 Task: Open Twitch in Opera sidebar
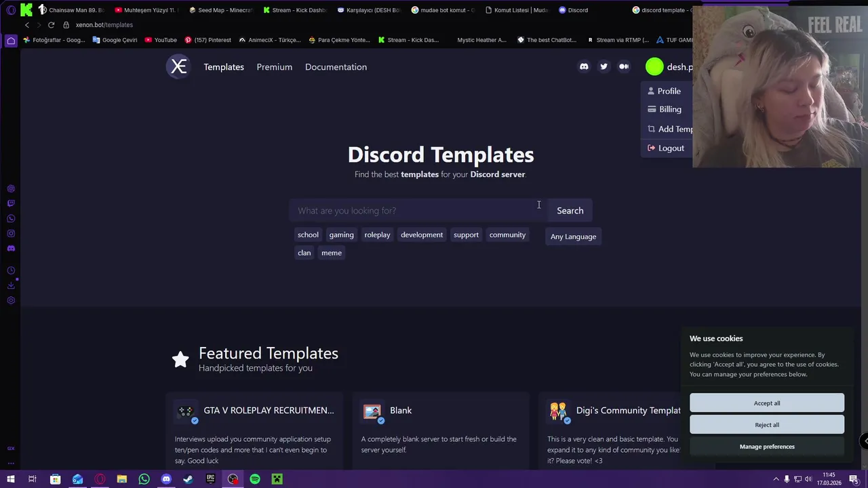[11, 203]
